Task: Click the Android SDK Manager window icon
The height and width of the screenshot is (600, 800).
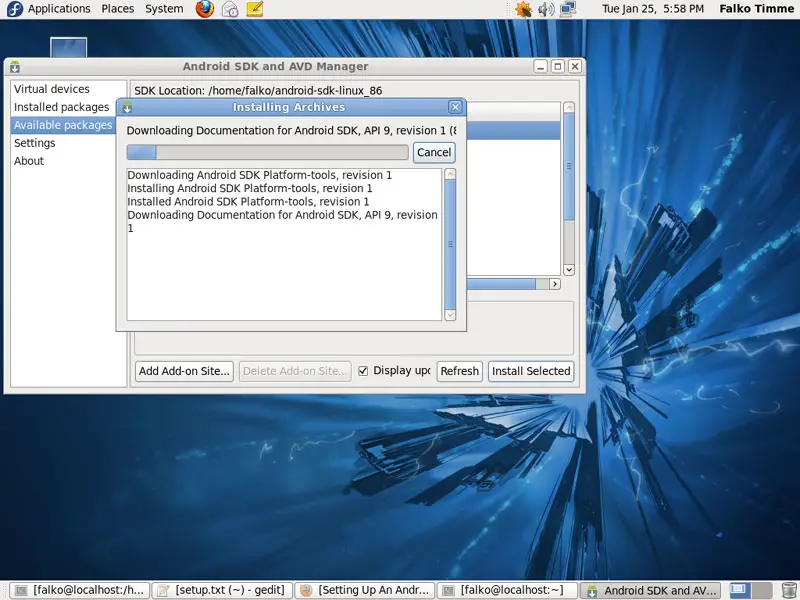Action: (x=14, y=66)
